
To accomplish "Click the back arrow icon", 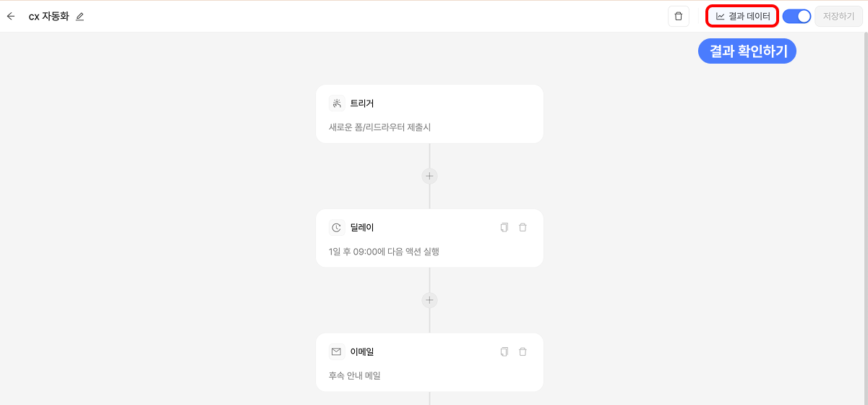I will 11,16.
